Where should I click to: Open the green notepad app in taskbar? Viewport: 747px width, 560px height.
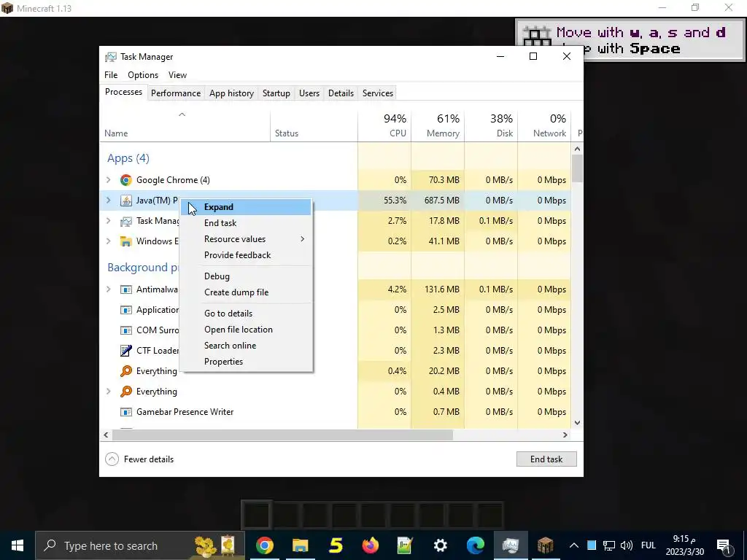(405, 545)
